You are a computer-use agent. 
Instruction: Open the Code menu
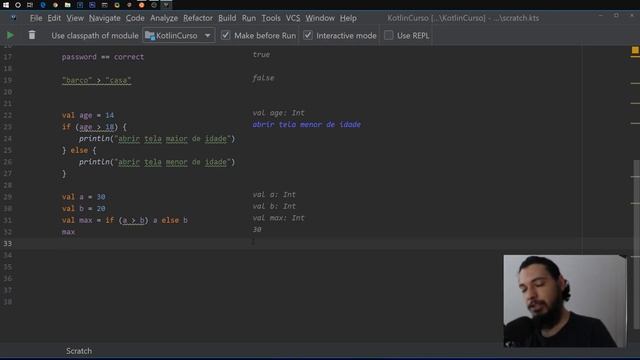[x=135, y=18]
